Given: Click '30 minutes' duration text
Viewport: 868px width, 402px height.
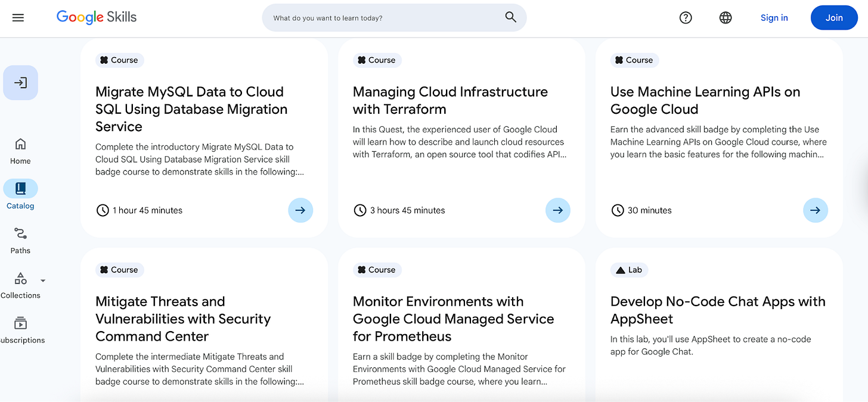Looking at the screenshot, I should 650,210.
